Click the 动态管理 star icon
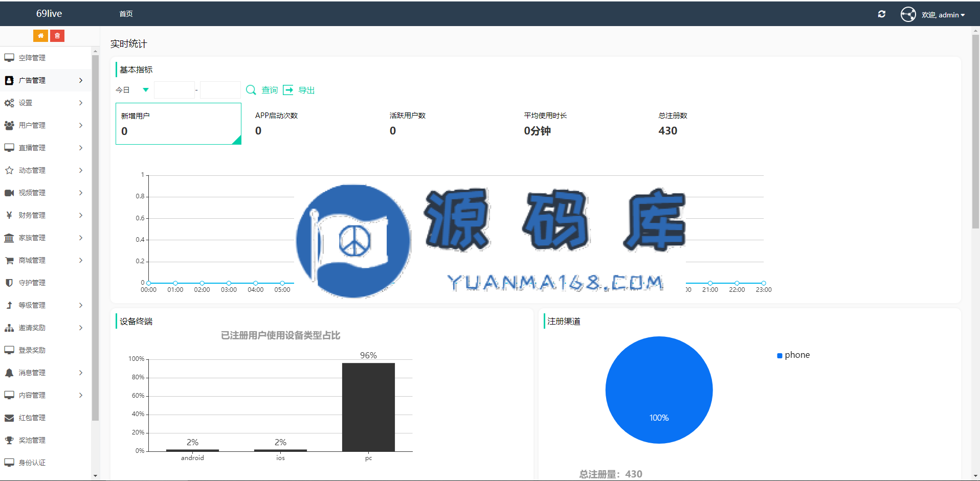Viewport: 980px width, 481px height. pyautogui.click(x=9, y=170)
